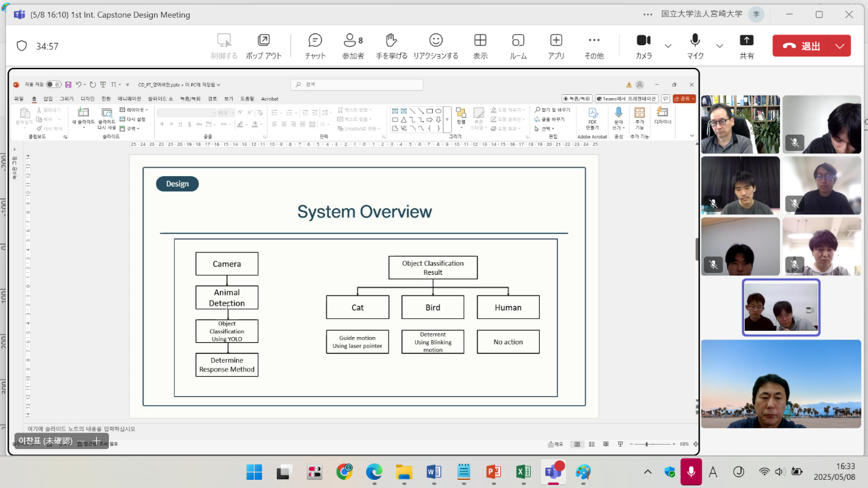Switch to Slide Sorter view in status bar

pos(593,444)
